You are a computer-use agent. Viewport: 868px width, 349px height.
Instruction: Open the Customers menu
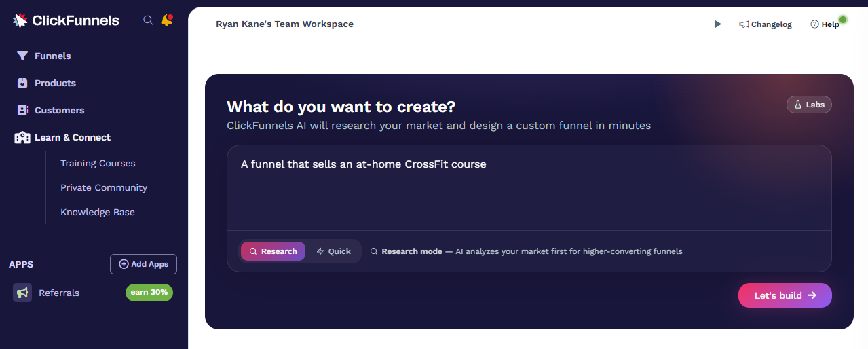[x=60, y=110]
